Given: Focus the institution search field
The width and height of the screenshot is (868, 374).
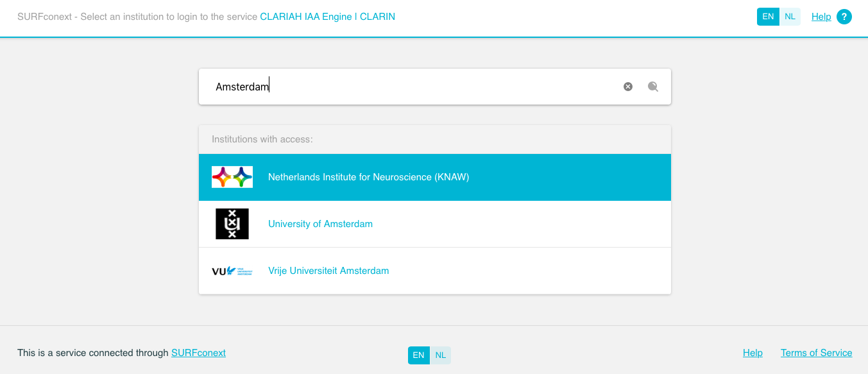Looking at the screenshot, I should (x=411, y=87).
